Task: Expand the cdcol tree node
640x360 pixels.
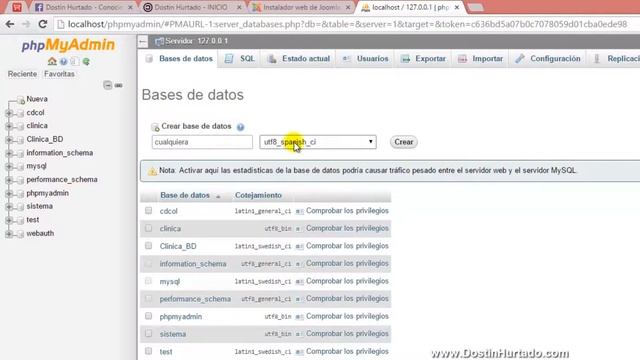Action: (x=9, y=113)
